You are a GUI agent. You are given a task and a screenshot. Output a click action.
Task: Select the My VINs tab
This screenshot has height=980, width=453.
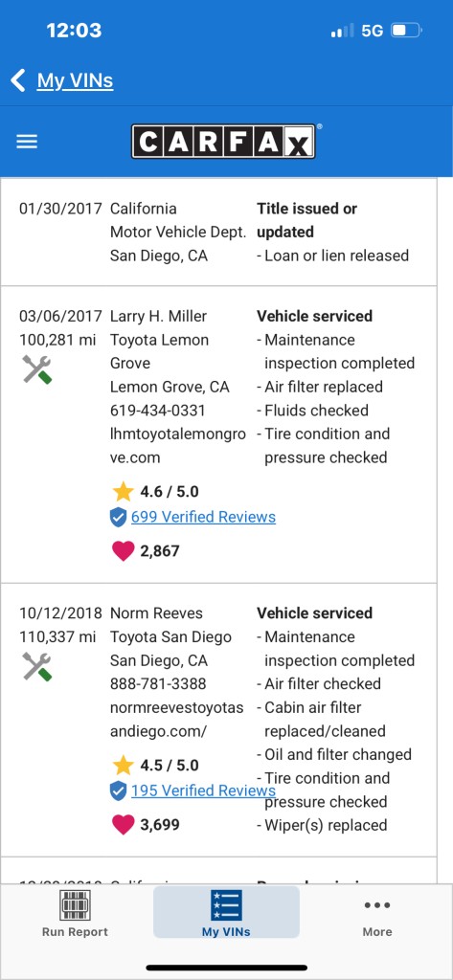click(x=226, y=912)
